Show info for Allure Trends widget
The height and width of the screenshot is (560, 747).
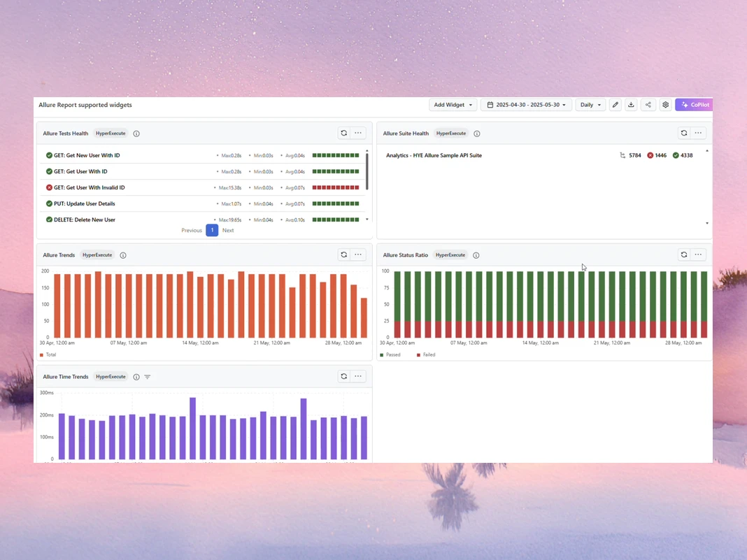123,255
